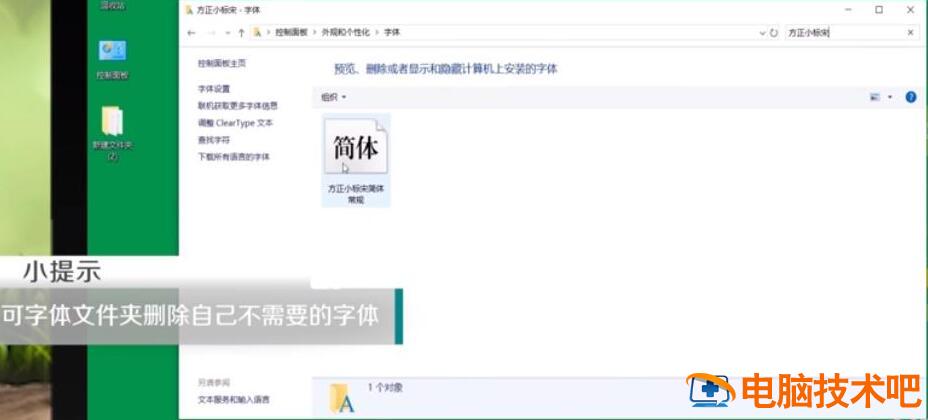This screenshot has width=928, height=420.
Task: Click the 另请参阅 label
Action: (214, 383)
